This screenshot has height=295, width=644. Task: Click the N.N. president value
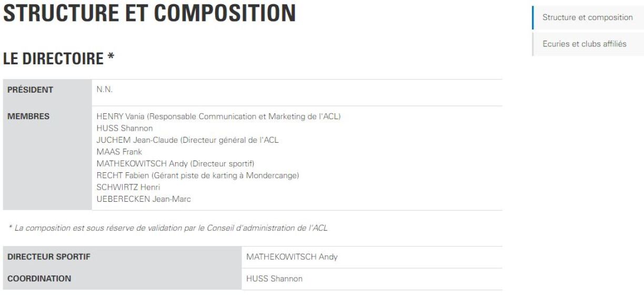tap(105, 90)
